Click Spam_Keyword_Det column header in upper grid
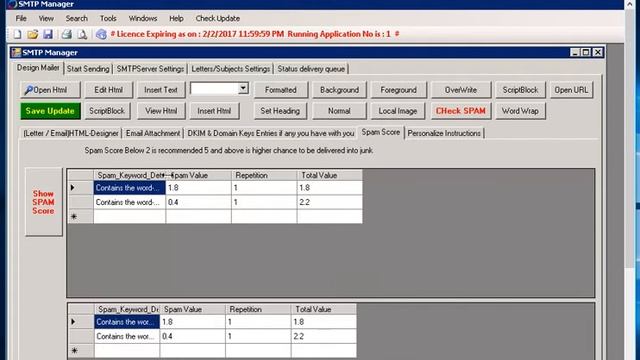640x360 pixels. tap(129, 176)
